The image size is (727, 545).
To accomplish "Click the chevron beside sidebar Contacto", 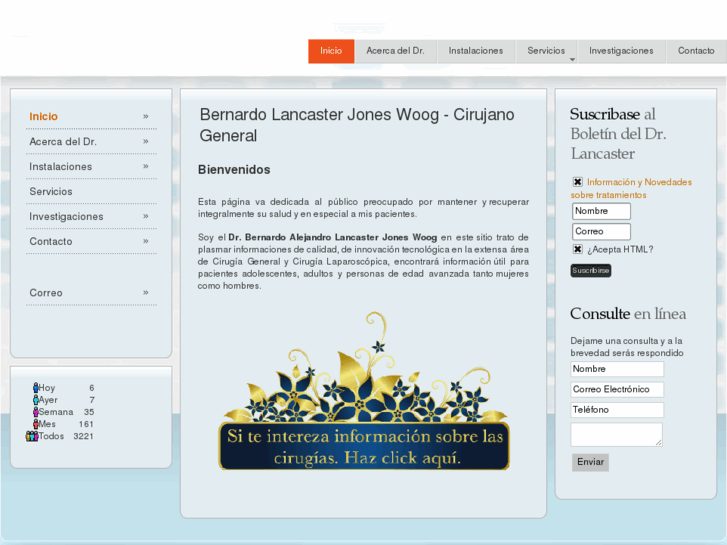I will coord(146,242).
